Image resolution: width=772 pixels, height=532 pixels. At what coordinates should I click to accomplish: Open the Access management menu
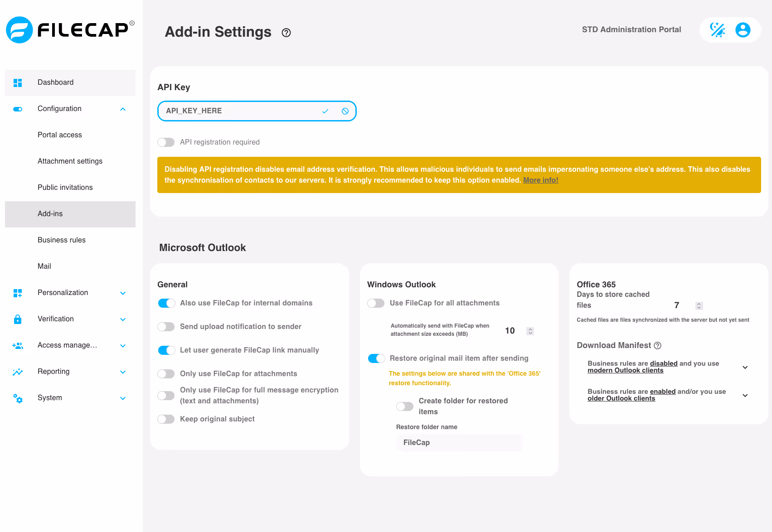pyautogui.click(x=68, y=345)
